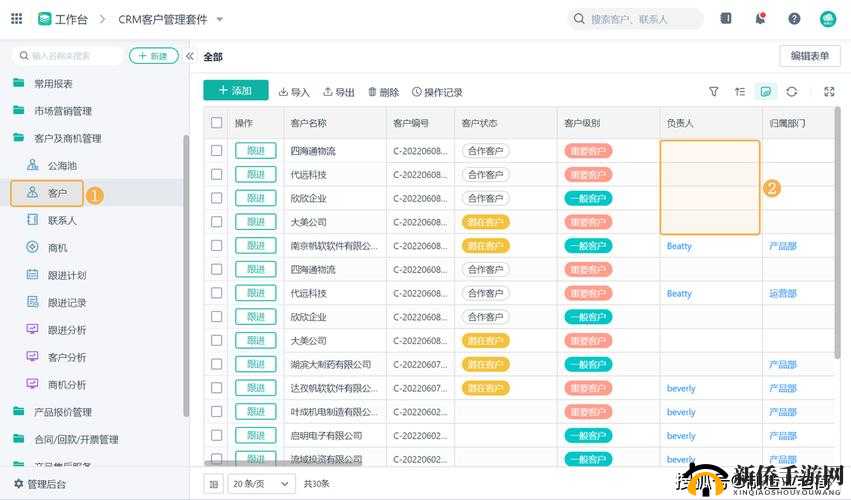Click 跟进 button for 南京帆软软件有限公司
Image resolution: width=851 pixels, height=500 pixels.
(256, 245)
